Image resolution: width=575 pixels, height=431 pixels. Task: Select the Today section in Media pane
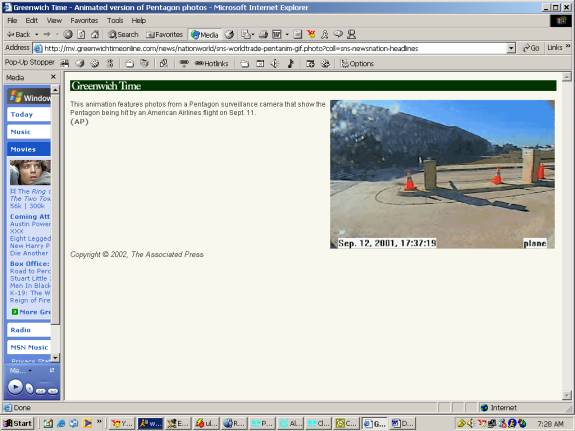(x=29, y=114)
